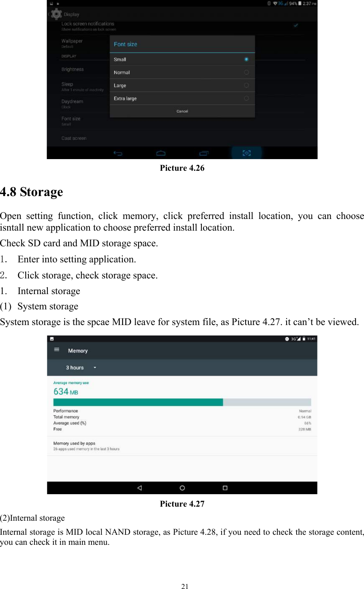364x589 pixels.
Task: Select the Small font size radio button
Action: [246, 59]
